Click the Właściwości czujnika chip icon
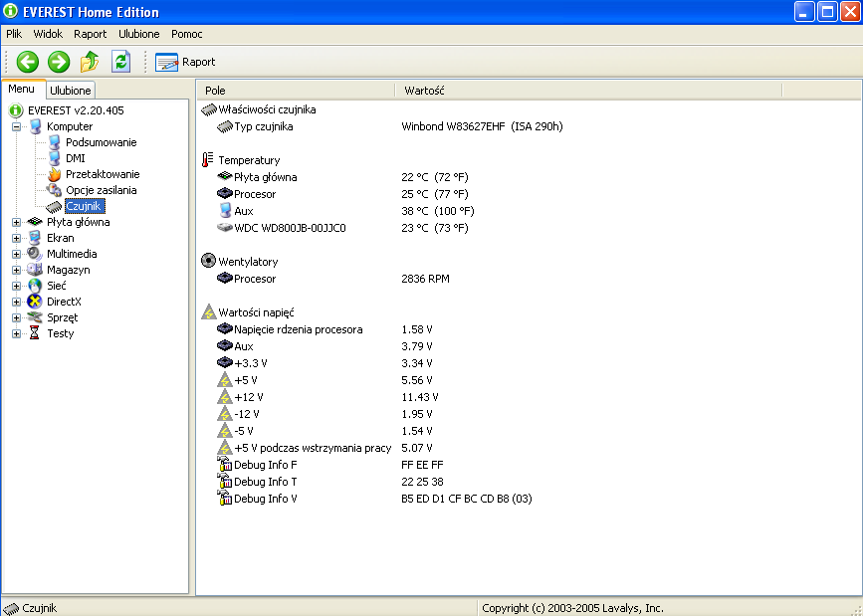This screenshot has width=863, height=616. (x=209, y=110)
